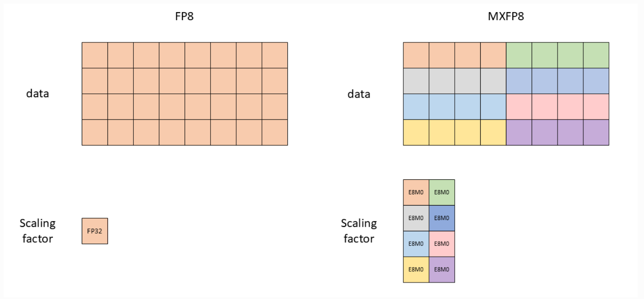
Task: Click Scaling factor label next to FP32
Action: 37,231
